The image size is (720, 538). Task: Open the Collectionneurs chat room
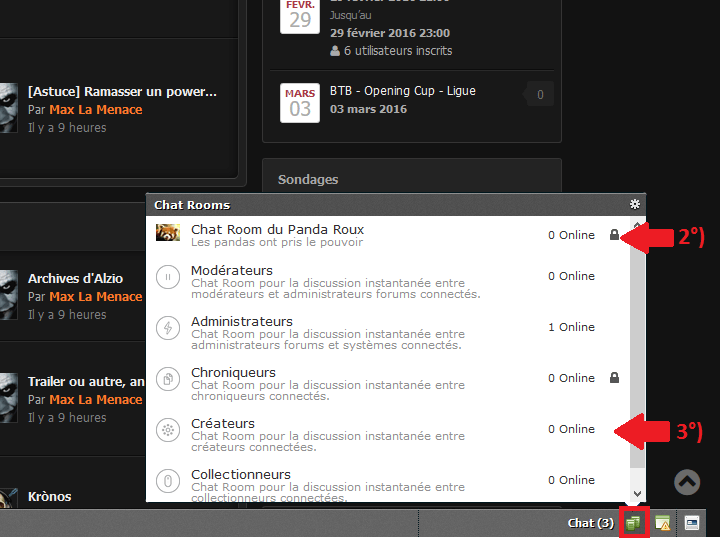click(x=241, y=474)
